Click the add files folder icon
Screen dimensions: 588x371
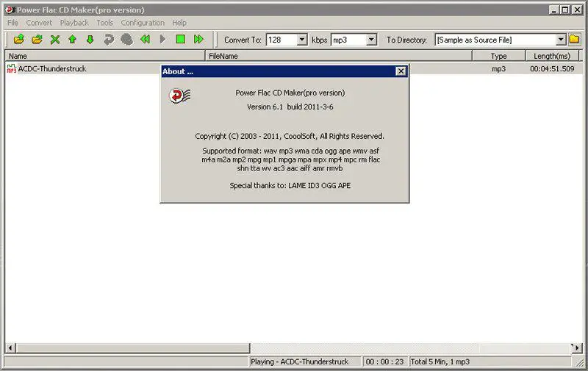tap(19, 39)
